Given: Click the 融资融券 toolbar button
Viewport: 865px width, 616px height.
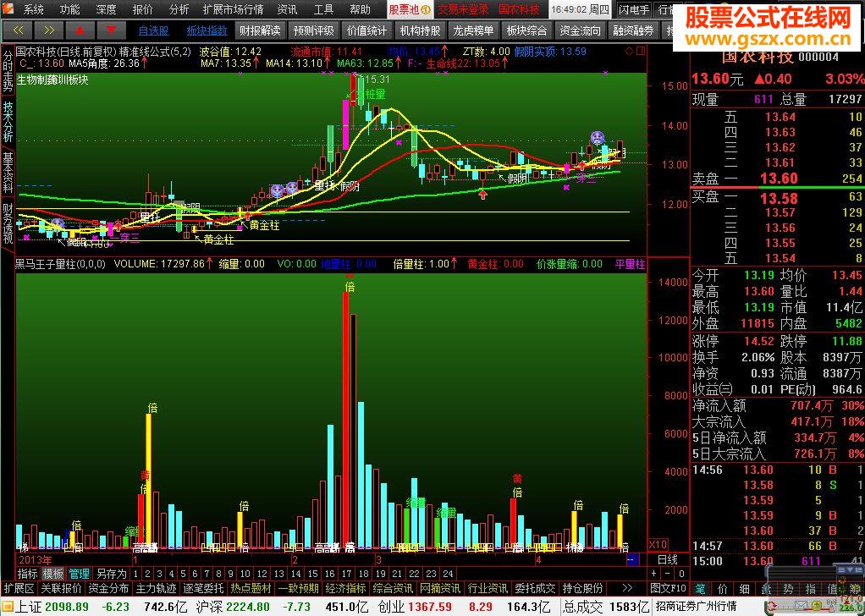Looking at the screenshot, I should point(633,30).
